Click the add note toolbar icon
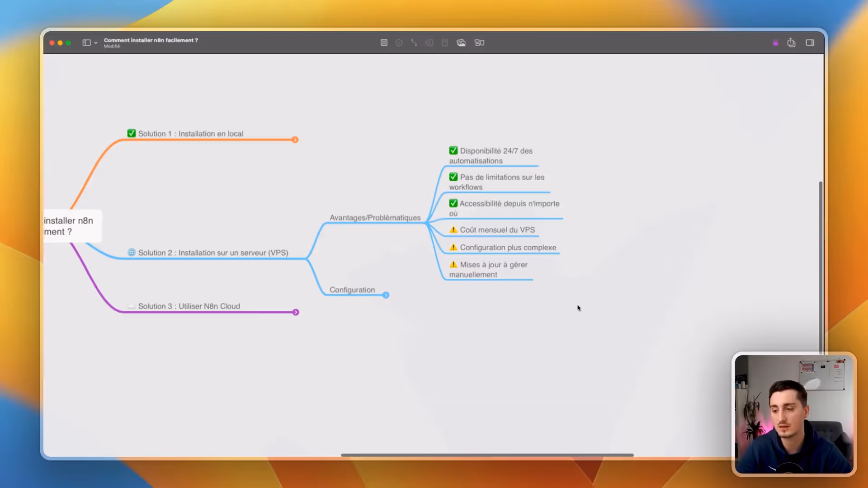Image resolution: width=868 pixels, height=488 pixels. point(445,42)
